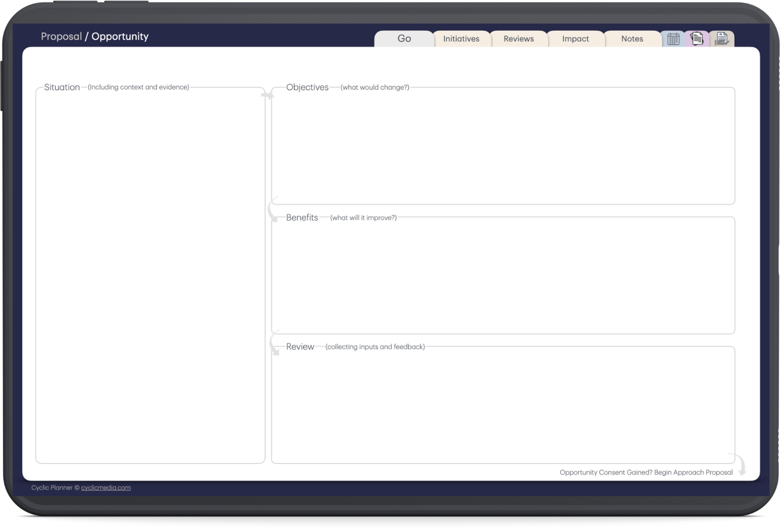780x532 pixels.
Task: Open the cyclicmedia.com link
Action: coord(106,487)
